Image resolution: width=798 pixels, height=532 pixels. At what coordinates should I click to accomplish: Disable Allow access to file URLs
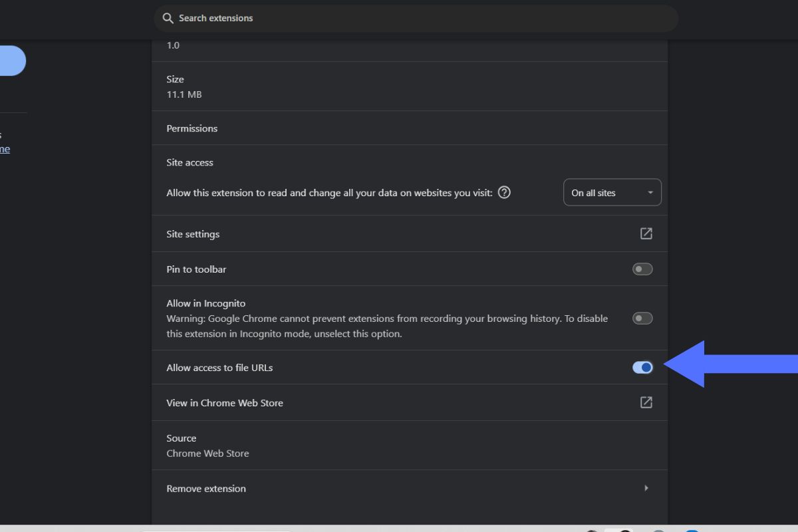pos(642,367)
